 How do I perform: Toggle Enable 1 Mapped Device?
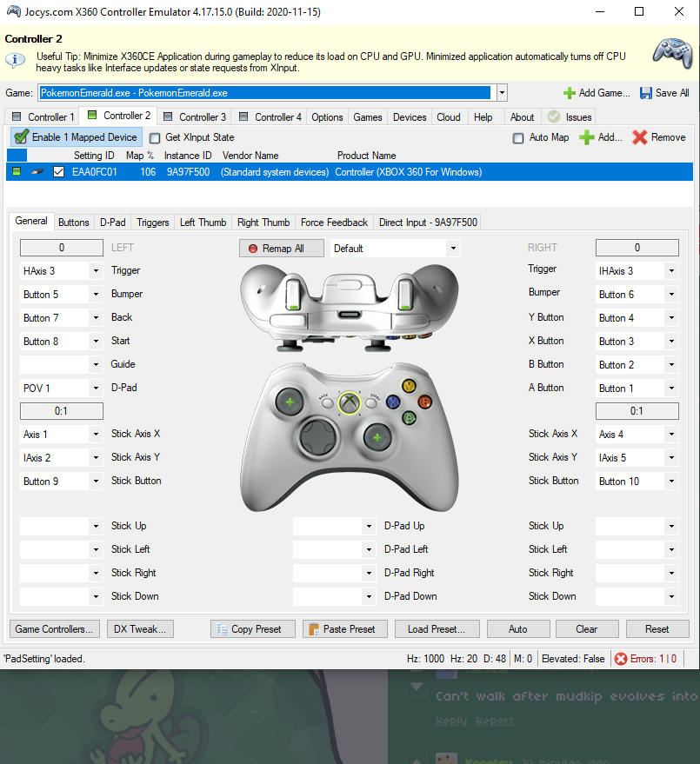click(77, 137)
